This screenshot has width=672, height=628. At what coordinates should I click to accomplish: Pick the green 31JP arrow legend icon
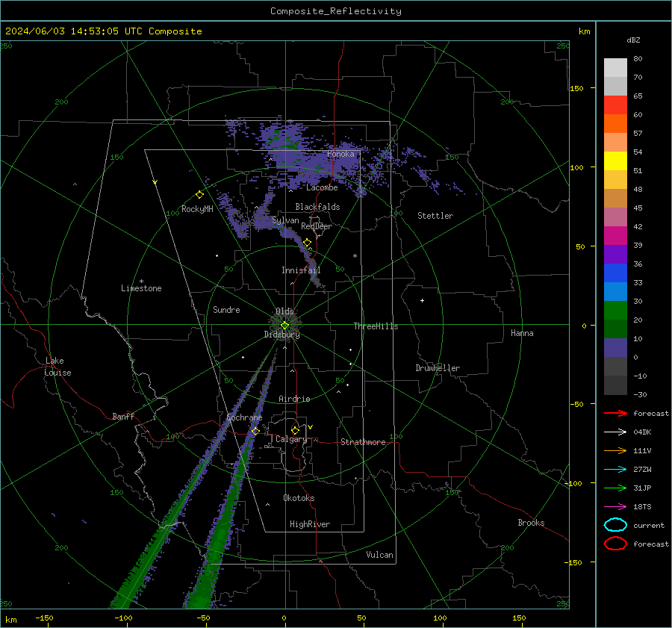(615, 488)
